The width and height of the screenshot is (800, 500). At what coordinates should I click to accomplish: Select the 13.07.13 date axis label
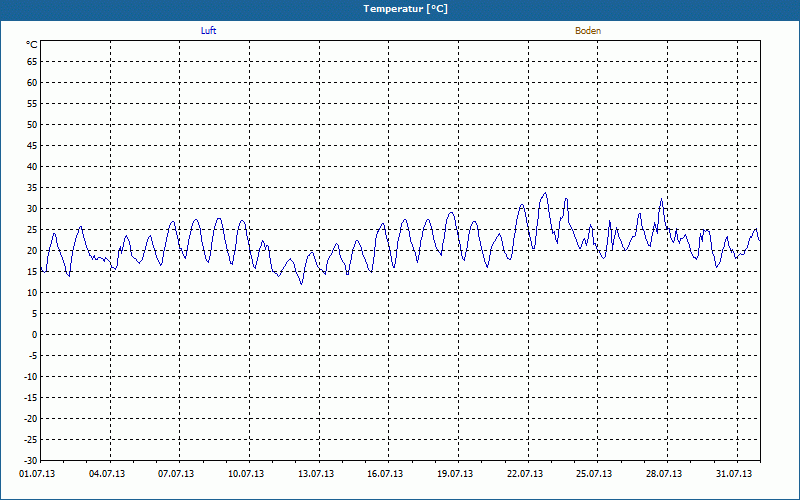coord(316,474)
